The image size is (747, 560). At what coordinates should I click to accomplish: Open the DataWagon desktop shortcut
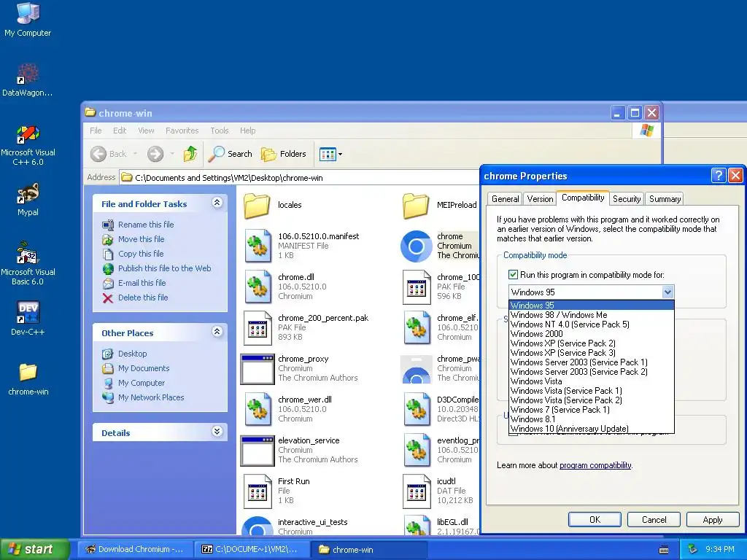pyautogui.click(x=28, y=79)
